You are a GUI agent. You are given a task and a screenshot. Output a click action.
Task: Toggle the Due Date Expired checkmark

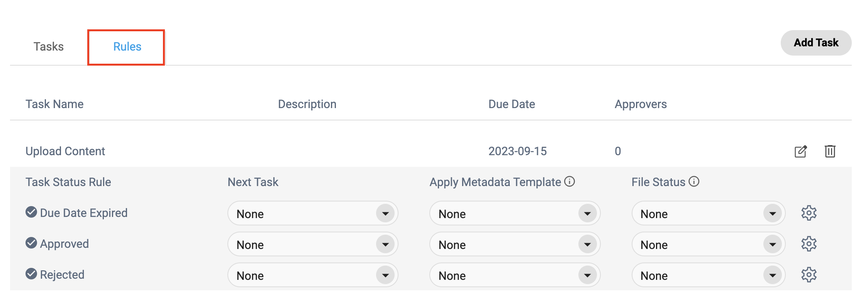tap(31, 212)
